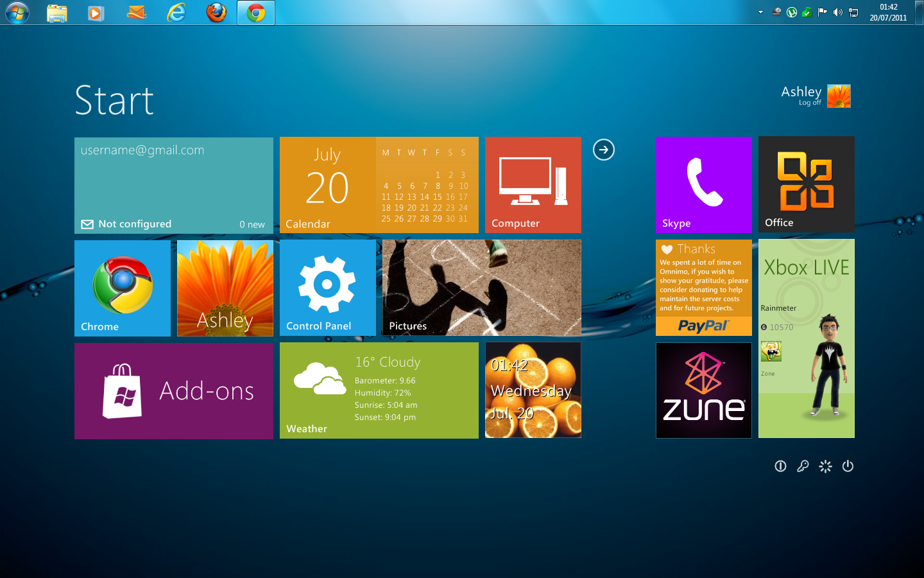Viewport: 924px width, 578px height.
Task: Click the key lock icon
Action: click(803, 466)
